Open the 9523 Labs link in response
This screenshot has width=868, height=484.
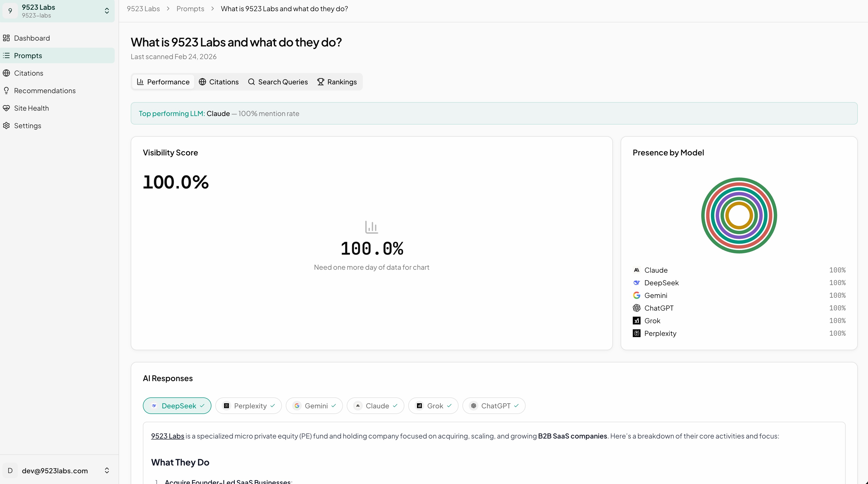pos(167,436)
